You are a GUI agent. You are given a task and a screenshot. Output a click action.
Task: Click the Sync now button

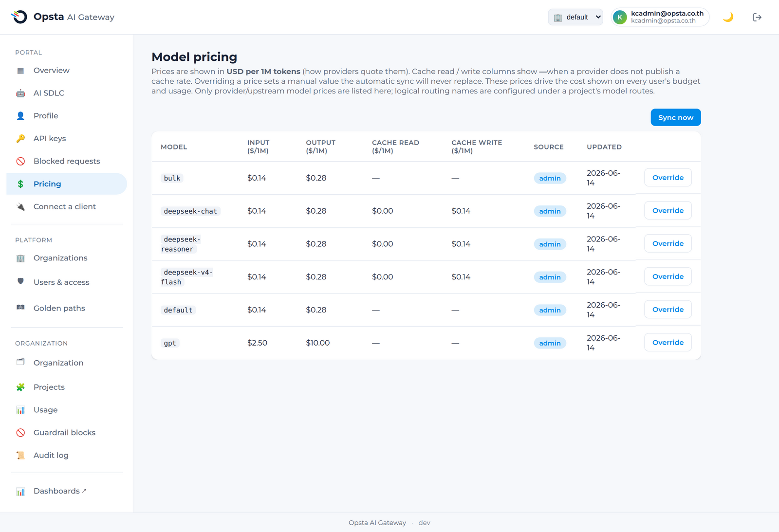(676, 117)
